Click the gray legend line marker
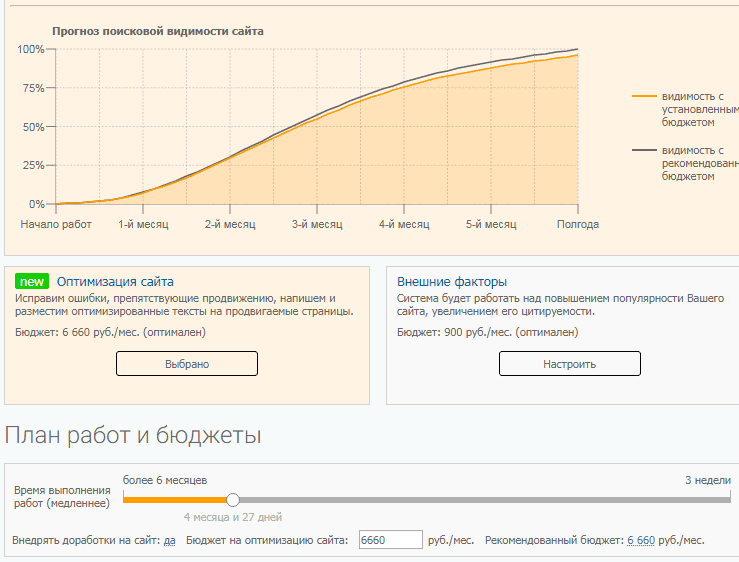Viewport: 739px width, 562px height. tap(644, 150)
